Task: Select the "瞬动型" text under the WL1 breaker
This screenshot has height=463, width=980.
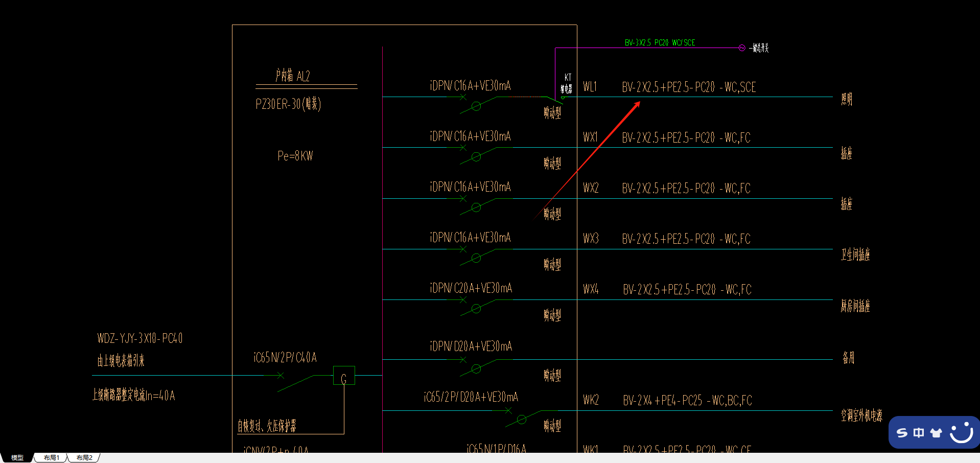Action: point(552,112)
